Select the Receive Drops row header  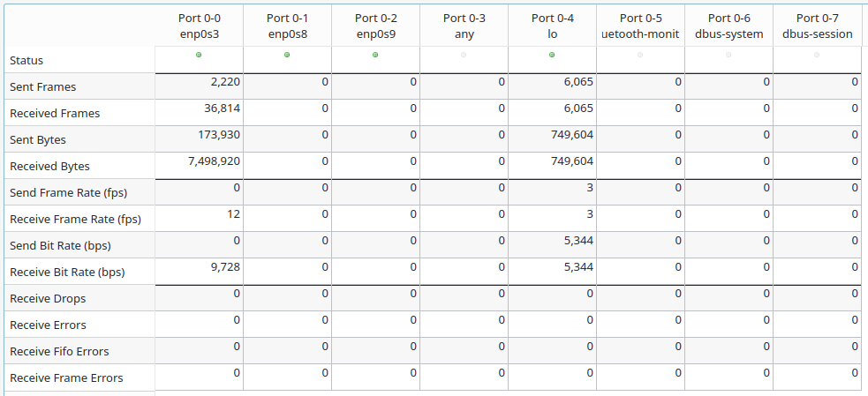click(48, 299)
